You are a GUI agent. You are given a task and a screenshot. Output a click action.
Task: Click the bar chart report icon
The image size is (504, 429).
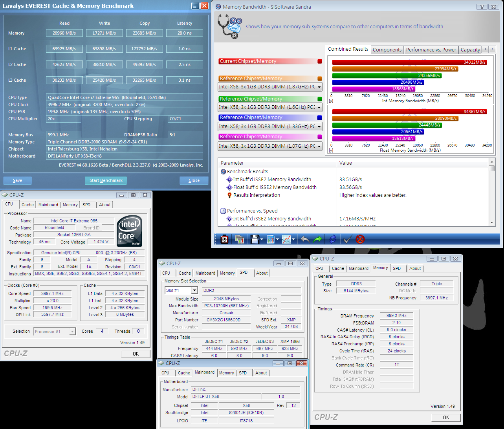(x=270, y=239)
